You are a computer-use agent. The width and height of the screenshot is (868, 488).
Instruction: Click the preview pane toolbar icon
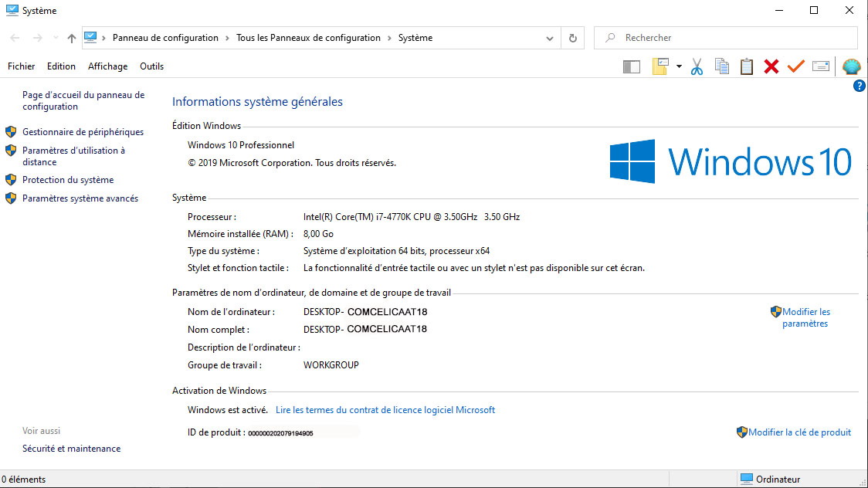(x=631, y=67)
